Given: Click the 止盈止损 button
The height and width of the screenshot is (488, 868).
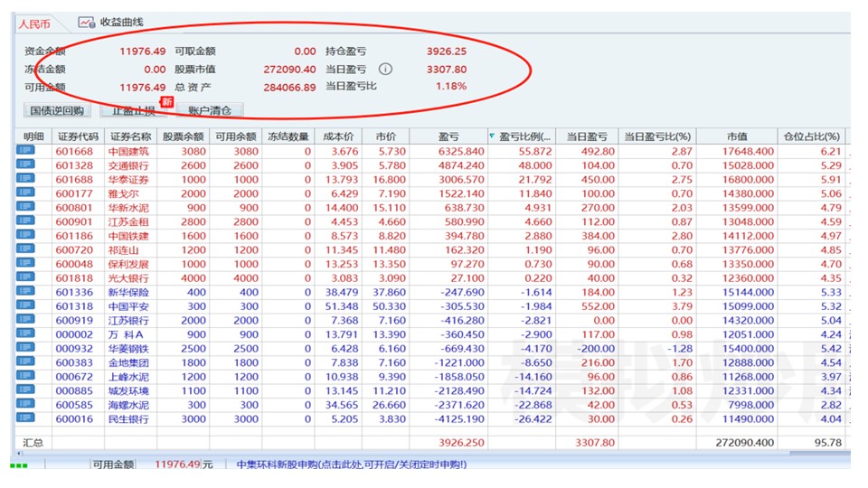Looking at the screenshot, I should tap(134, 110).
